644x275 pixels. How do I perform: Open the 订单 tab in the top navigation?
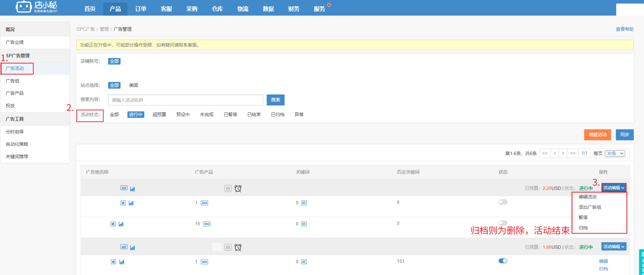pos(141,9)
